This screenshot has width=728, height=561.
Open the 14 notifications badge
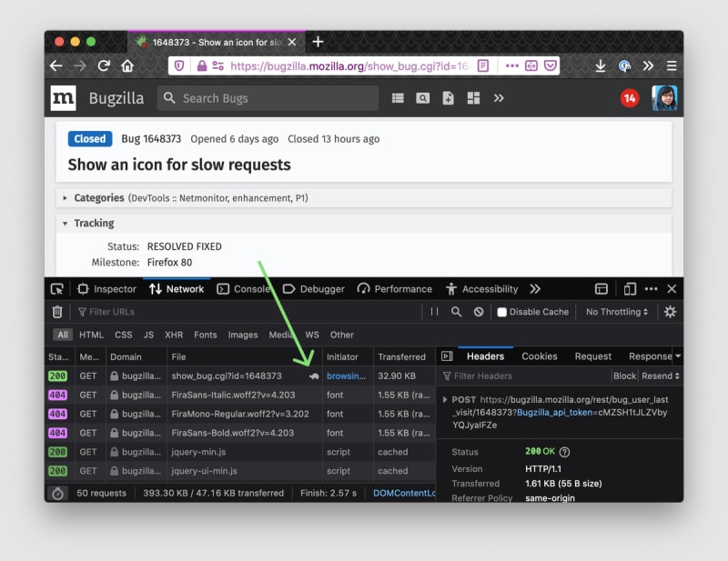click(630, 98)
